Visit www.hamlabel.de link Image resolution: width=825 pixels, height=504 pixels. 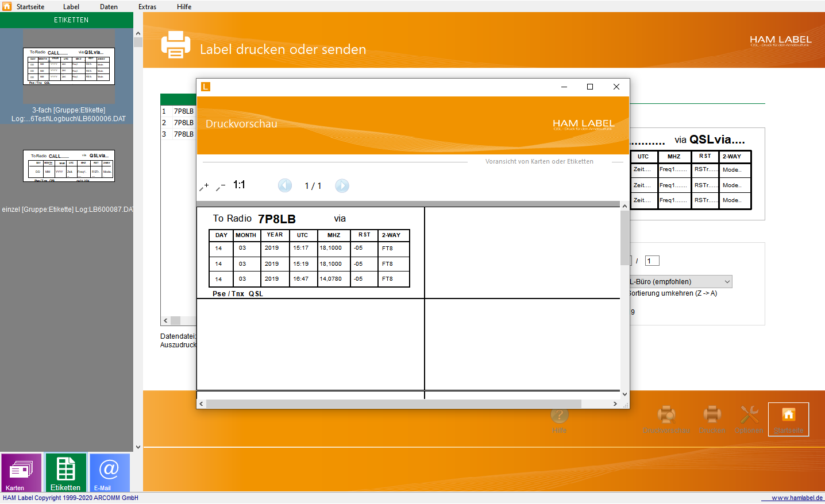pyautogui.click(x=797, y=498)
